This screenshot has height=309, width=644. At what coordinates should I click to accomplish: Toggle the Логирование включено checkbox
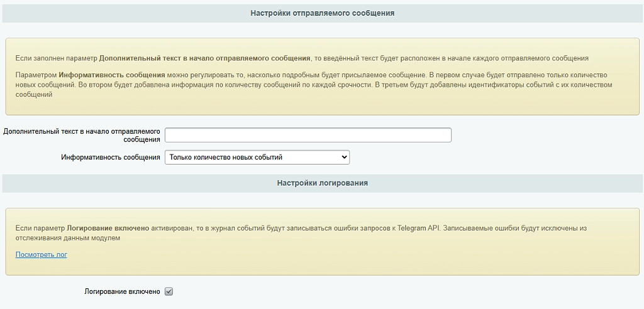click(x=169, y=292)
